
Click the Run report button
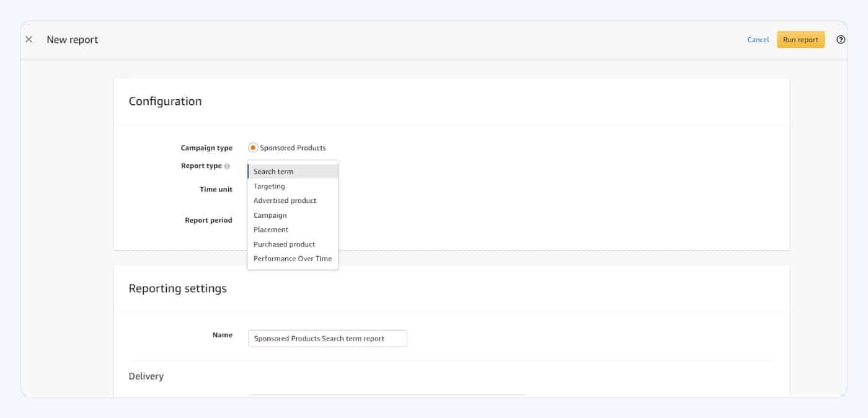[800, 40]
